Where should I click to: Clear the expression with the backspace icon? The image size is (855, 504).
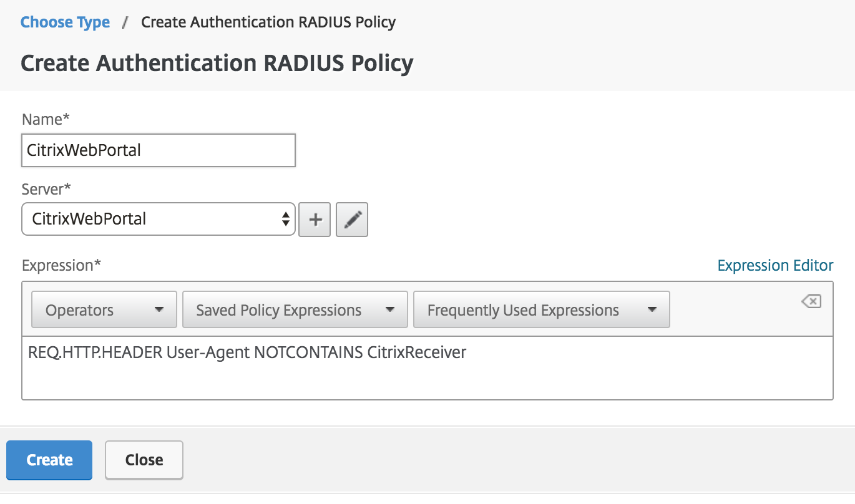click(811, 301)
